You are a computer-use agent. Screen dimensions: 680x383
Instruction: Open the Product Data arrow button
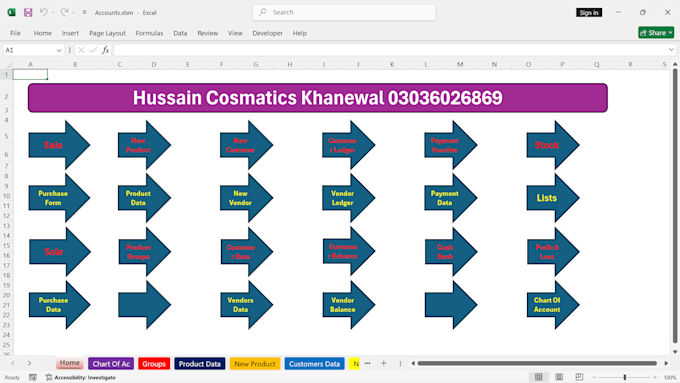pos(144,198)
